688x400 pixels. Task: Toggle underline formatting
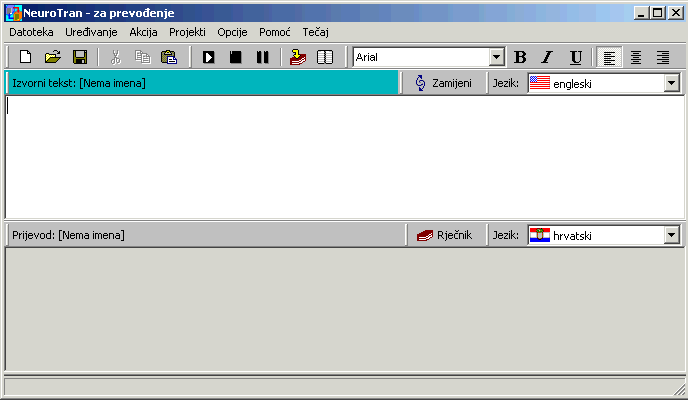(x=575, y=57)
